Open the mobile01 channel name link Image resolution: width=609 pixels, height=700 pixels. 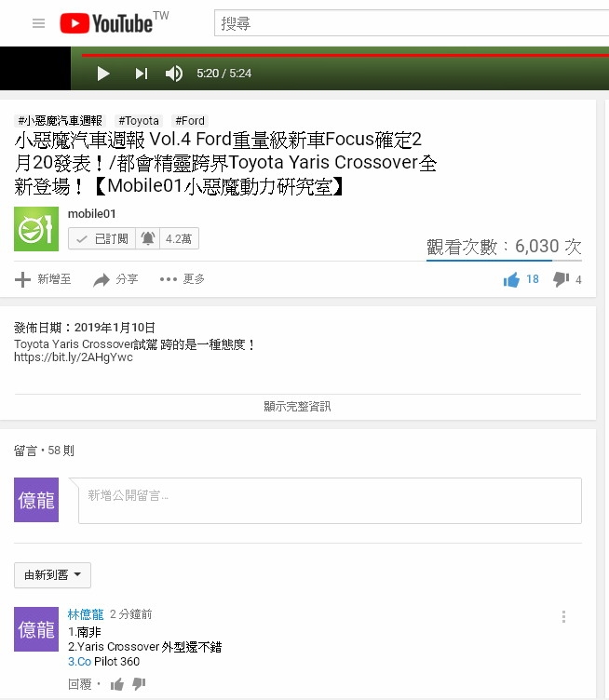tap(91, 214)
